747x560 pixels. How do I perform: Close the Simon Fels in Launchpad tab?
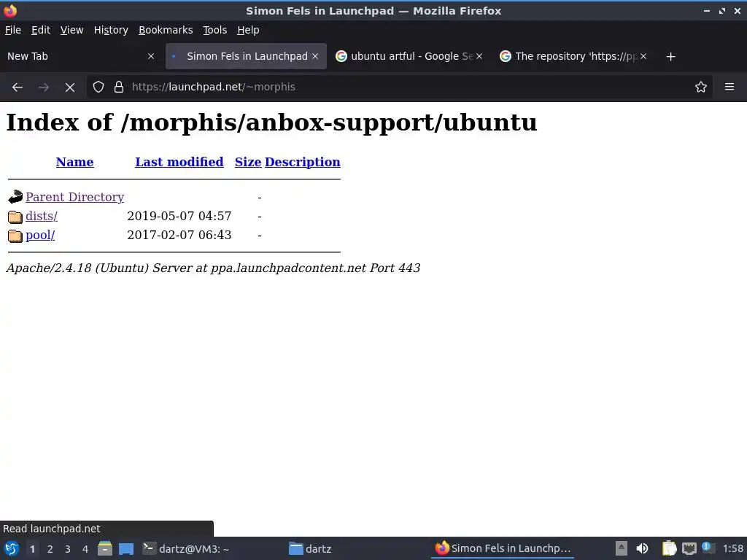pos(315,56)
